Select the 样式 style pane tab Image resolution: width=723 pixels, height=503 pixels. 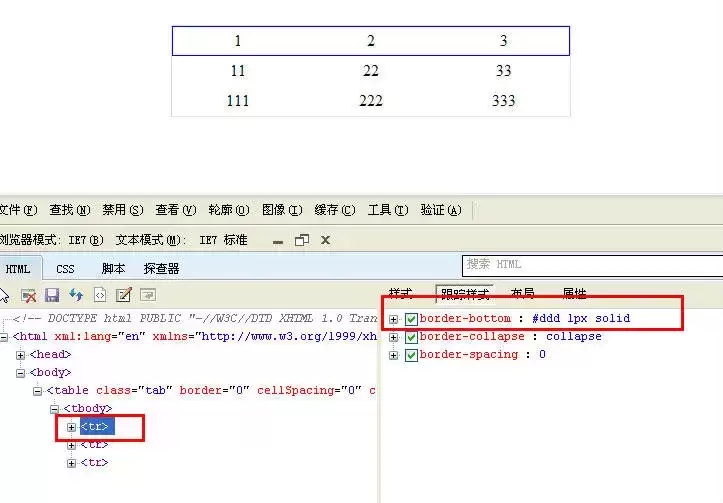[x=400, y=293]
